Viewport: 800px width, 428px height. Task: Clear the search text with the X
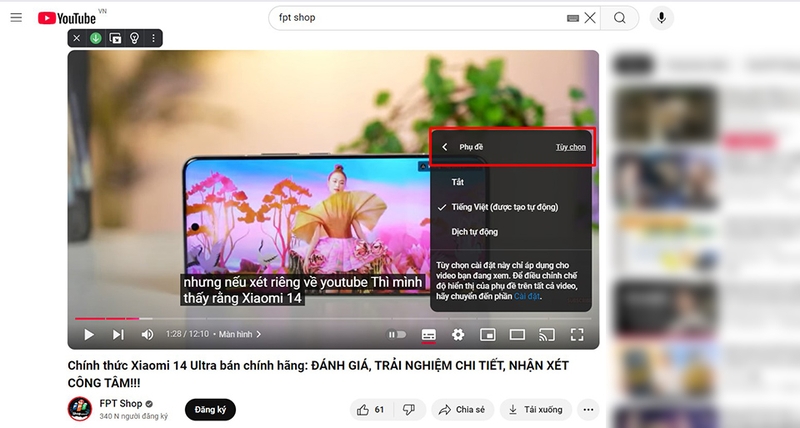(x=590, y=18)
